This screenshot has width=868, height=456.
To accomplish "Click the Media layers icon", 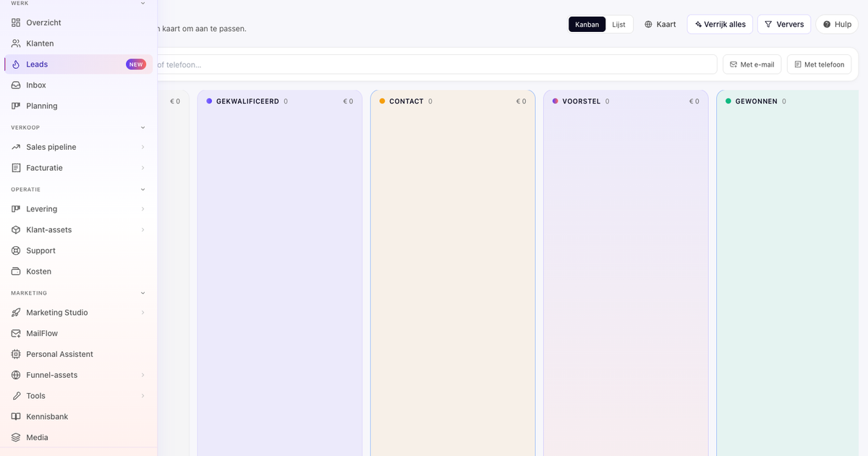I will tap(16, 437).
